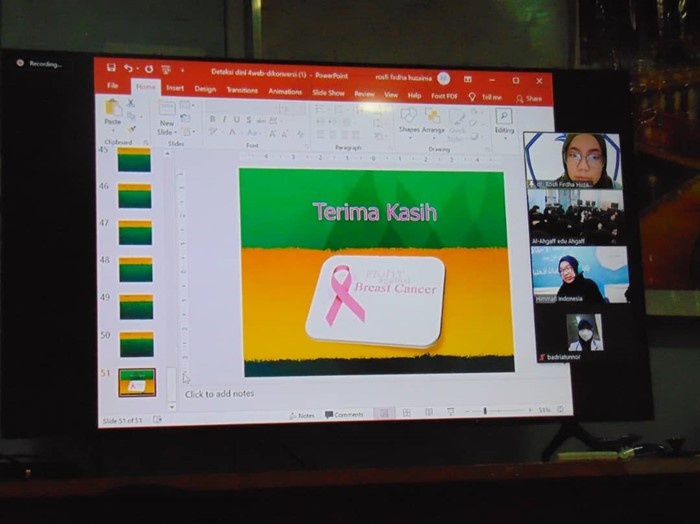
Task: Expand the Paste dropdown arrow
Action: 113,128
